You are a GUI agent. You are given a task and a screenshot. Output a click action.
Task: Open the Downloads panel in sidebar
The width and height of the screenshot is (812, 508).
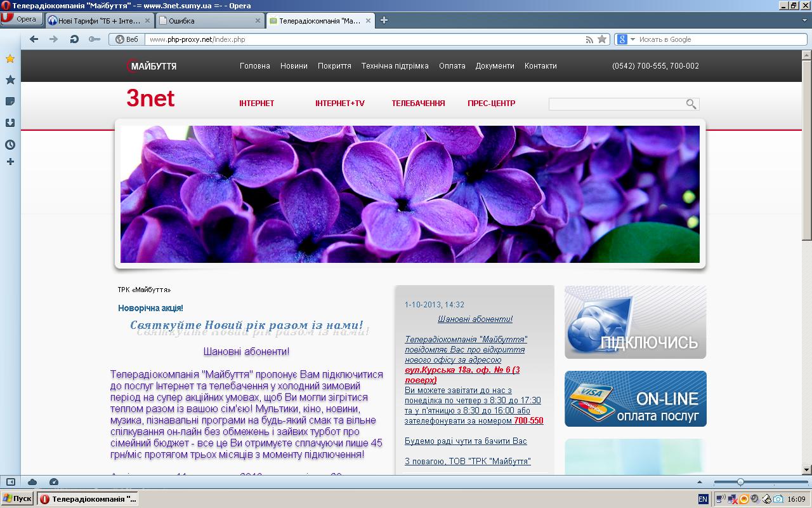10,123
